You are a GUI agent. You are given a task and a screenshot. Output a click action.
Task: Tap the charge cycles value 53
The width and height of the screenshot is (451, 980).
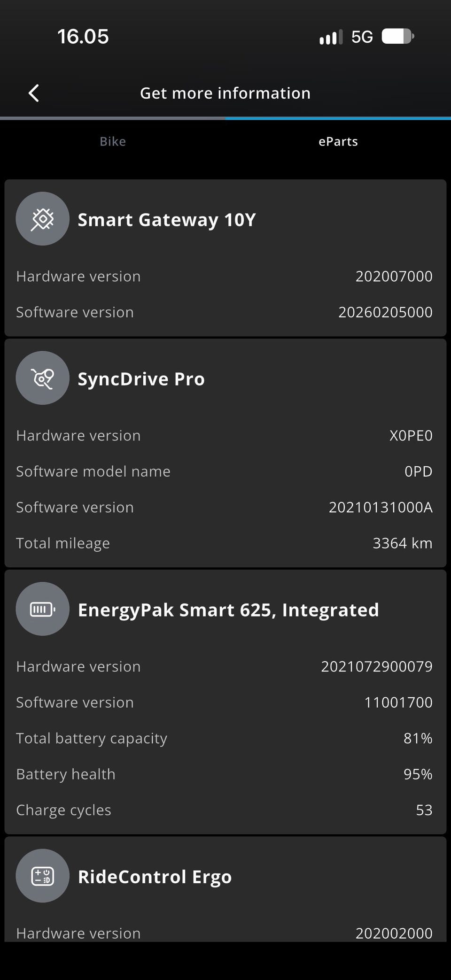(424, 810)
